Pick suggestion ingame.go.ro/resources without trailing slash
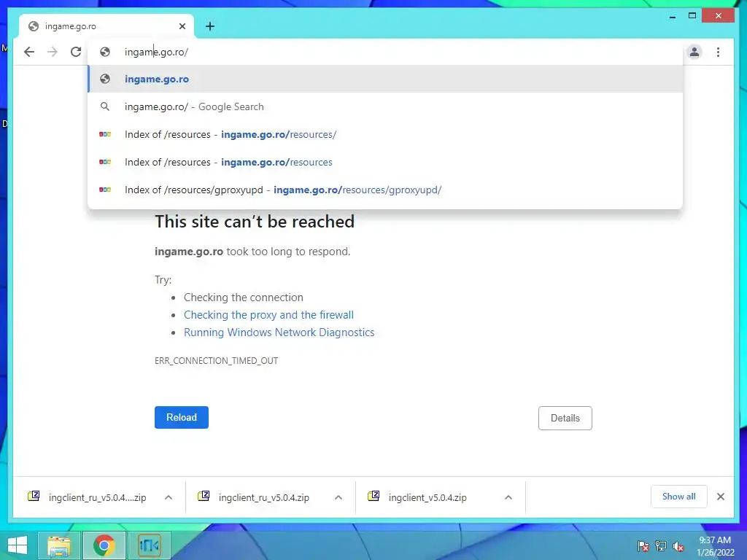The height and width of the screenshot is (560, 747). 385,162
